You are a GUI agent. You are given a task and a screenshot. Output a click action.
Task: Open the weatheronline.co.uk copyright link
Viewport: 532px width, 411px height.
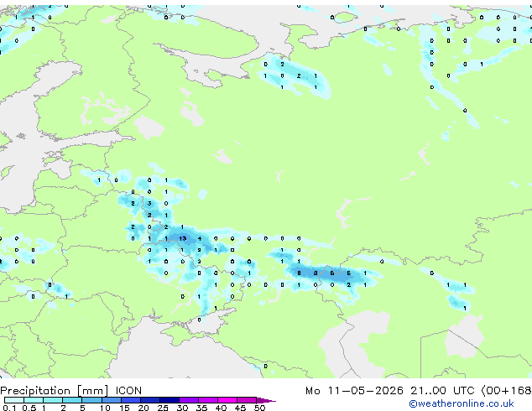[461, 403]
